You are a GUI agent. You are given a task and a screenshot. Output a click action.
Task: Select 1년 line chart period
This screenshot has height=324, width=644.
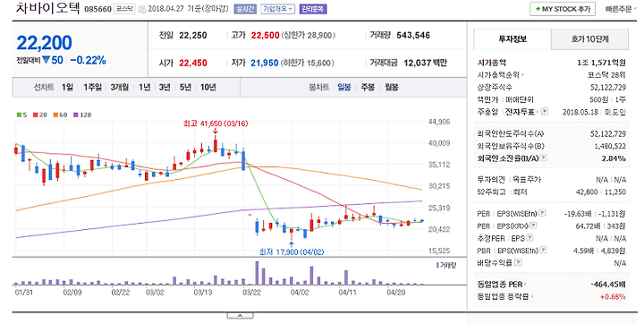click(x=144, y=87)
